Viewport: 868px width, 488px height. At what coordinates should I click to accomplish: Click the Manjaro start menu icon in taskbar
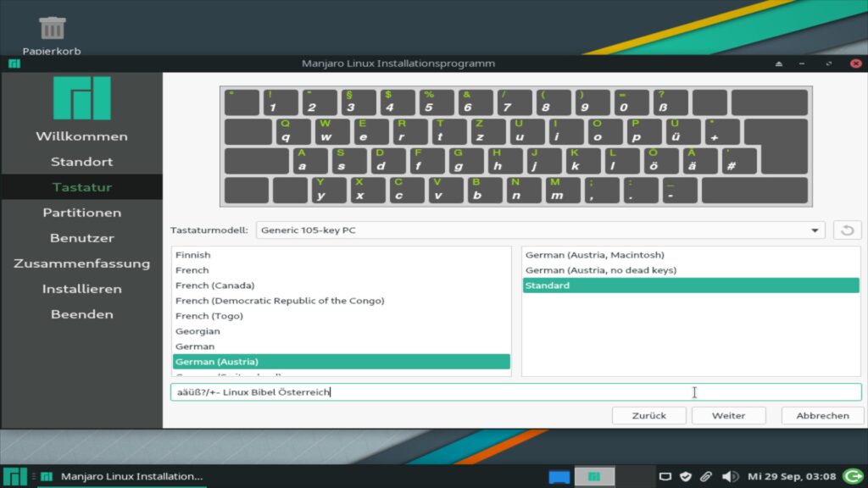pos(15,476)
